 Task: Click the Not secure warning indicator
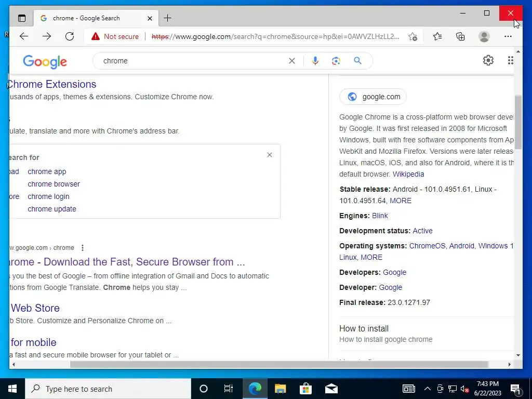(115, 36)
